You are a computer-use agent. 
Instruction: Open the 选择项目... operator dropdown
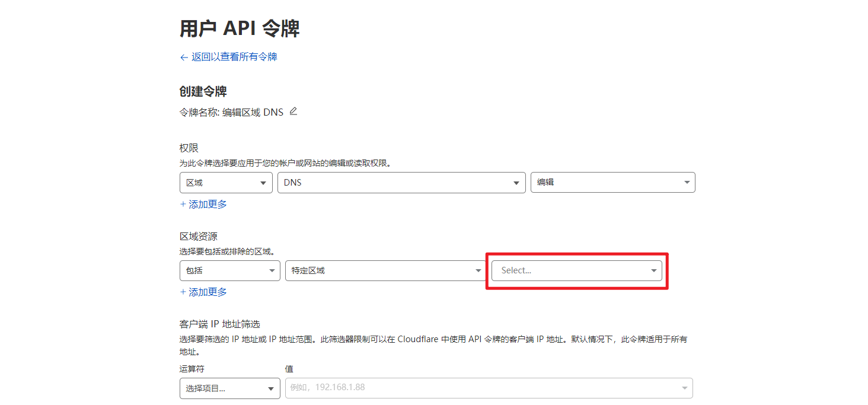tap(229, 388)
